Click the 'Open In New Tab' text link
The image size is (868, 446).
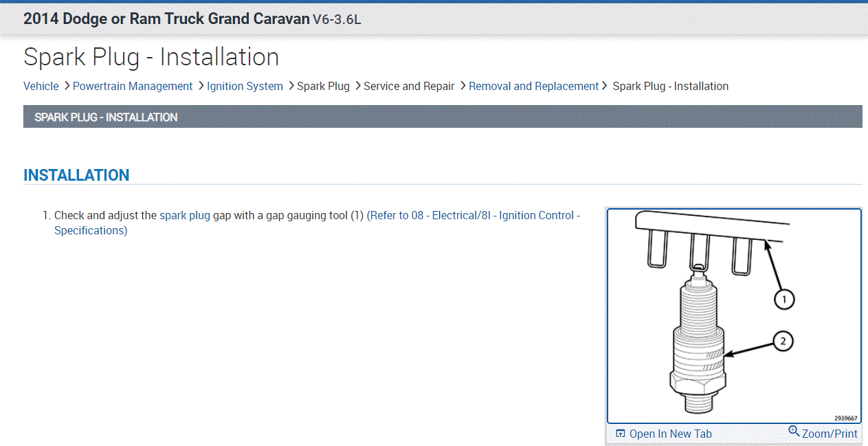(671, 434)
